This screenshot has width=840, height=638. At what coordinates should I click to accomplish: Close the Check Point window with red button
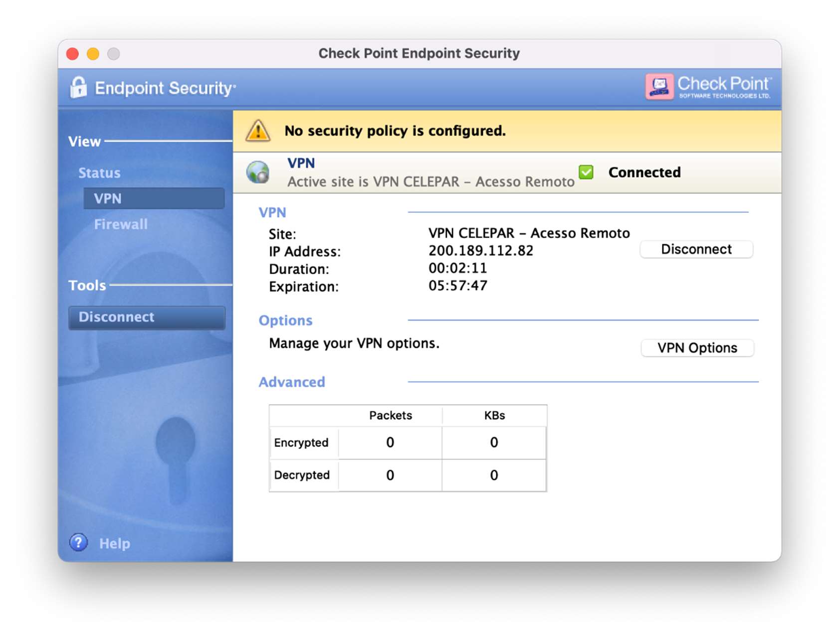click(73, 53)
